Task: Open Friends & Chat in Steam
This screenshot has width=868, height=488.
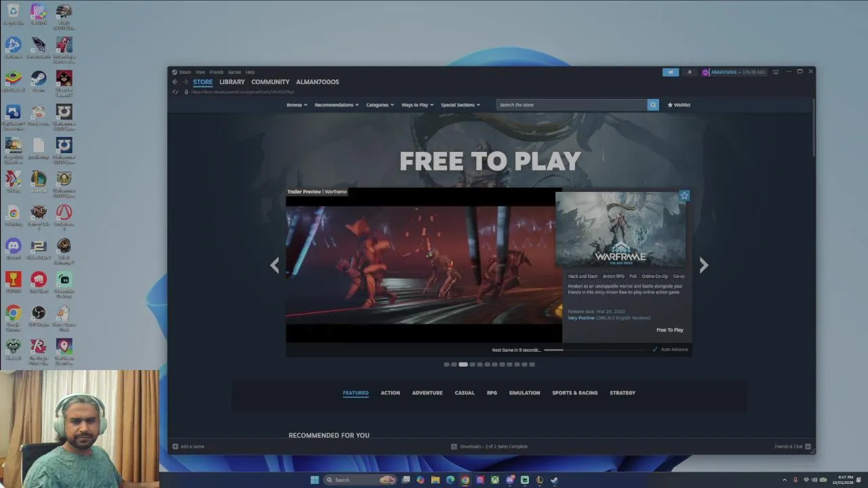Action: 792,447
